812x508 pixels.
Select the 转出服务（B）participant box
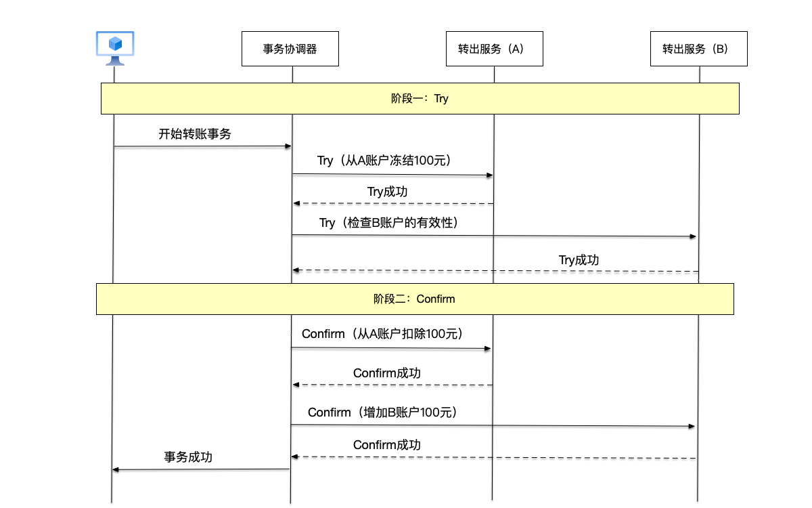tap(698, 48)
